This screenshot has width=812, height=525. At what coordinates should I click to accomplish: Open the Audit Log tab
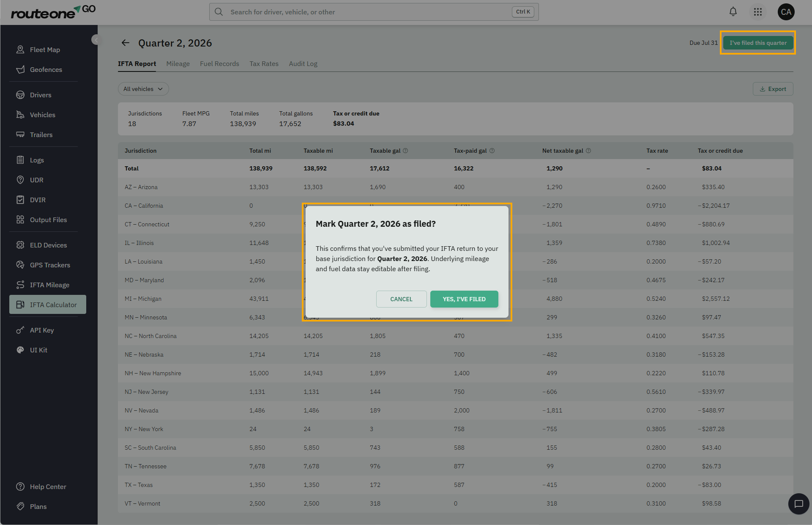303,64
